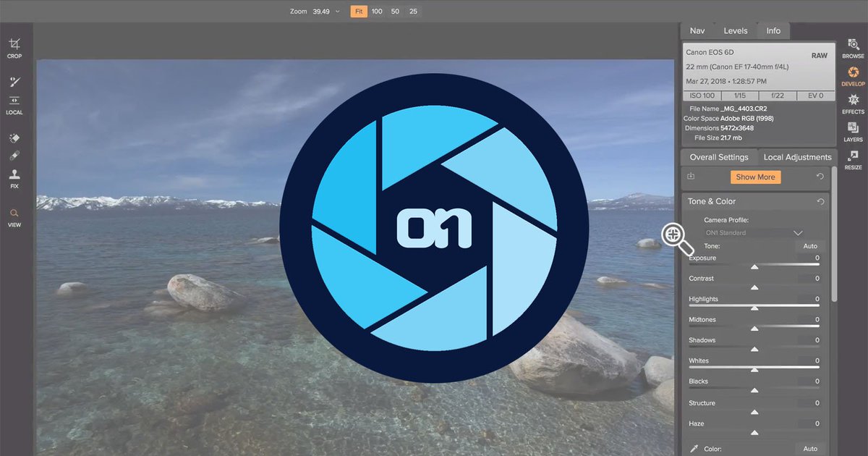Set zoom to 100 percent

tap(377, 12)
